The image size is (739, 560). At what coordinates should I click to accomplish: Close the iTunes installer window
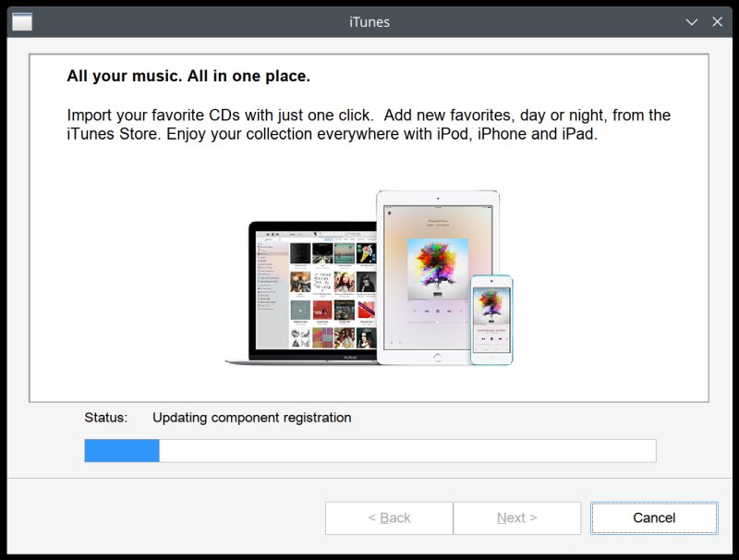click(717, 21)
